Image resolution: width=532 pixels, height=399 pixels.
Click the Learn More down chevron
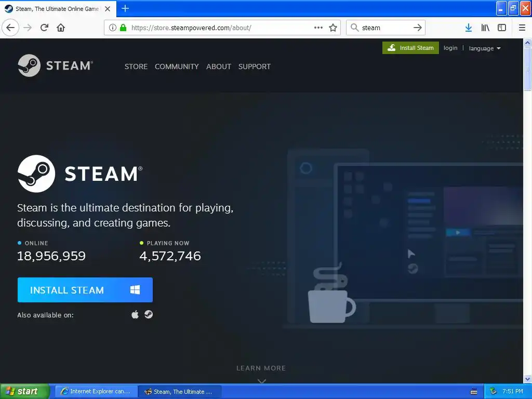(x=262, y=381)
